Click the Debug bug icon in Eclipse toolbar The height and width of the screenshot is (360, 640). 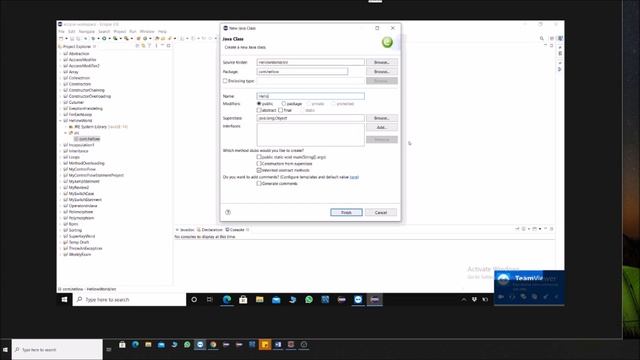(x=93, y=38)
